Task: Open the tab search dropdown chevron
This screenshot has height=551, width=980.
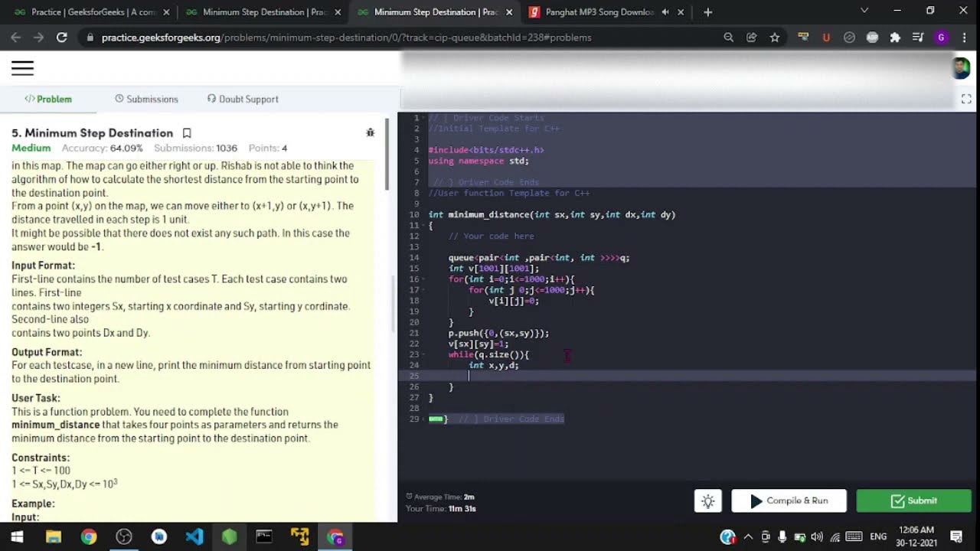Action: 864,11
